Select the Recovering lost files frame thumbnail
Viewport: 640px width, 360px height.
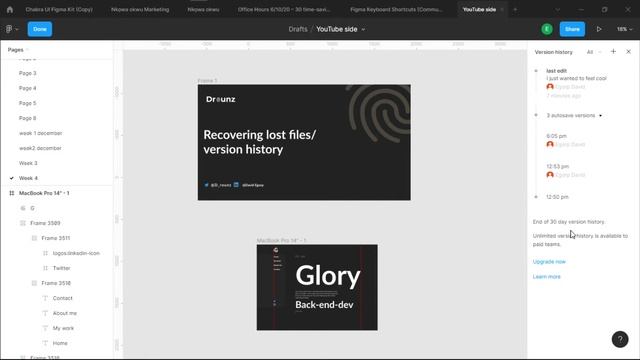(x=304, y=142)
